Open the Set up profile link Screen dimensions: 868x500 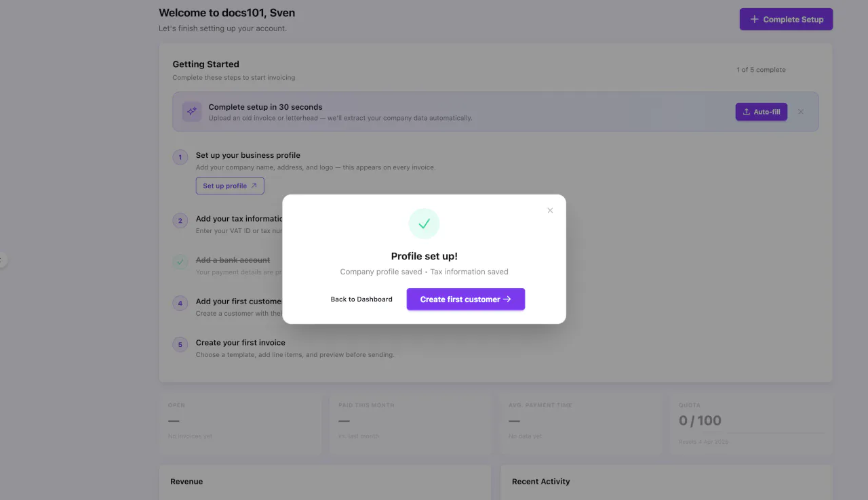[230, 186]
